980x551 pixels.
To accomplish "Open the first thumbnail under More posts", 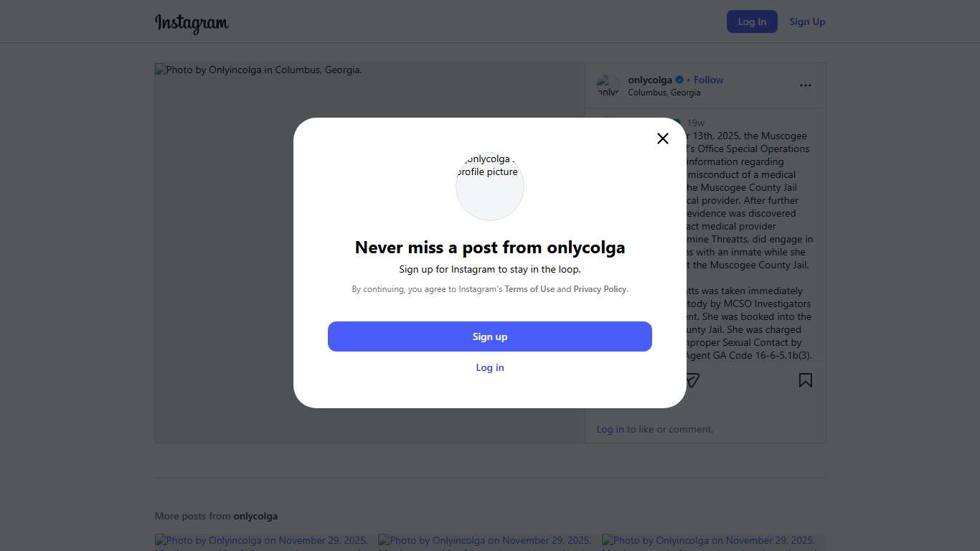I will point(262,542).
